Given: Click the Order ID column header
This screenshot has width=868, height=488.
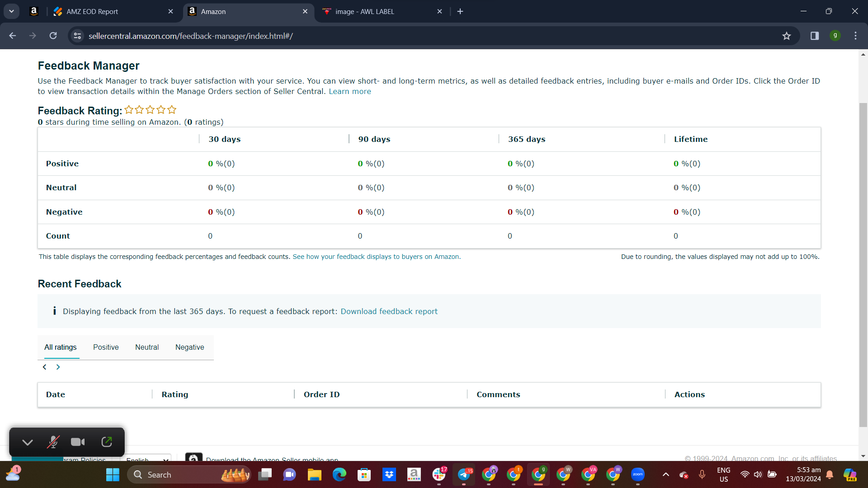Looking at the screenshot, I should click(x=322, y=394).
